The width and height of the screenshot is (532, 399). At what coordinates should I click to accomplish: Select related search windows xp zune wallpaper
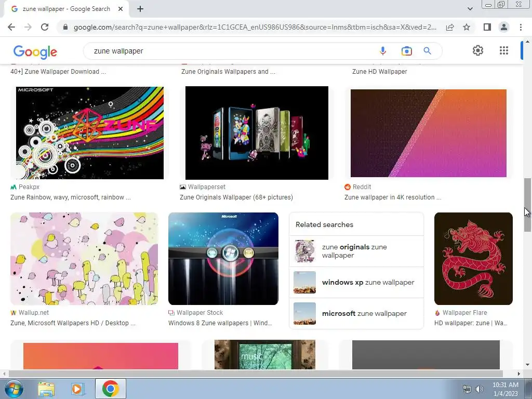(356, 282)
